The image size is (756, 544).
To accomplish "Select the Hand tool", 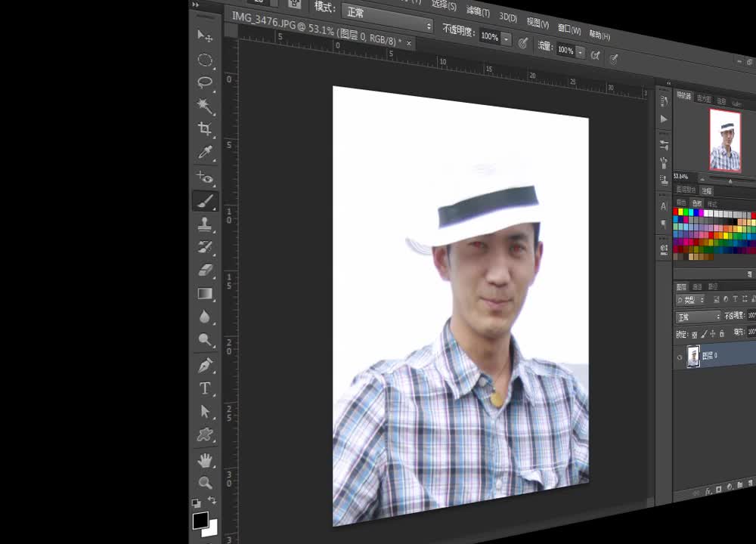I will [x=205, y=461].
